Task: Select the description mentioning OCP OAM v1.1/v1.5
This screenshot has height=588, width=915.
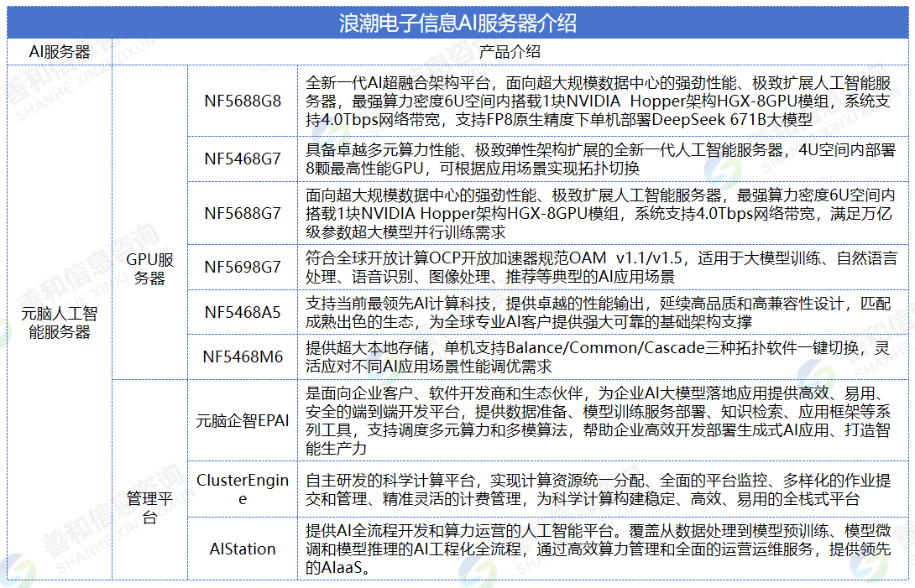Action: 599,267
